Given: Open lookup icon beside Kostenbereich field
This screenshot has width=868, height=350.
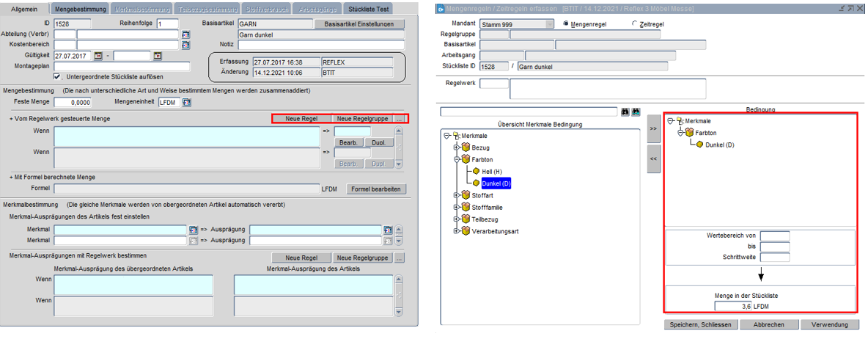Looking at the screenshot, I should [186, 45].
